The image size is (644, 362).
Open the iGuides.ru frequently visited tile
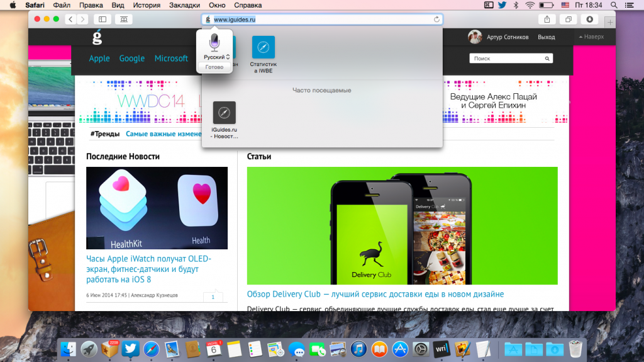tap(225, 120)
